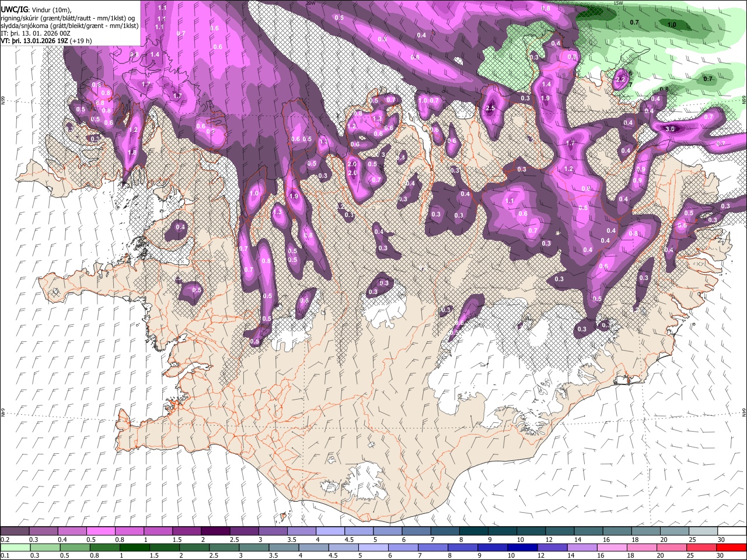Image resolution: width=747 pixels, height=560 pixels.
Task: Pick the top-row swatch between 1 and 1.5
Action: point(158,531)
